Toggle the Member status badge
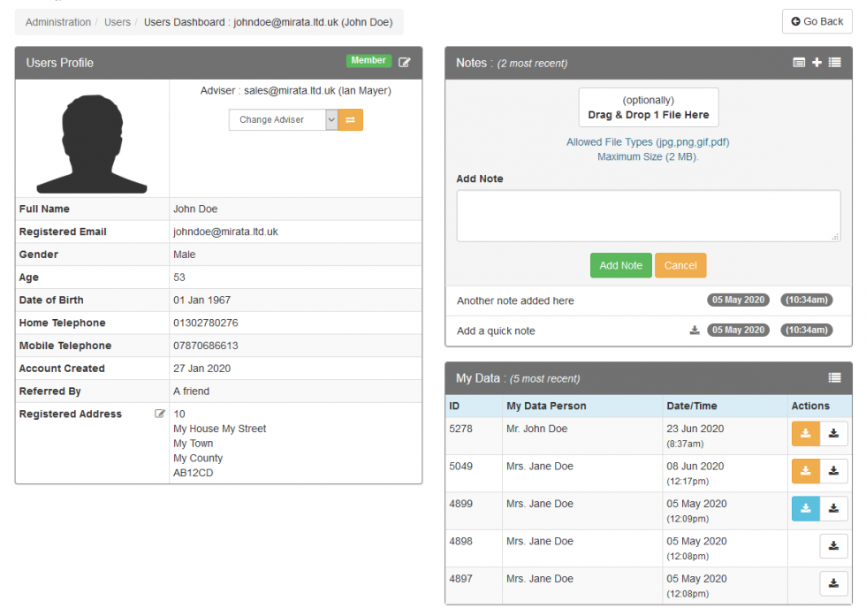This screenshot has width=866, height=616. (368, 60)
